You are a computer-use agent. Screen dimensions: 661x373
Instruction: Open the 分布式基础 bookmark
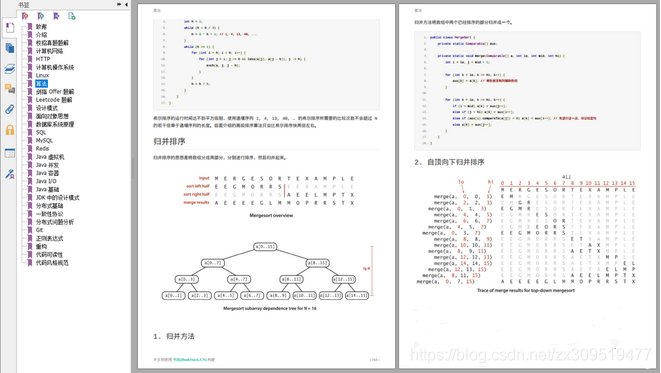pyautogui.click(x=49, y=206)
